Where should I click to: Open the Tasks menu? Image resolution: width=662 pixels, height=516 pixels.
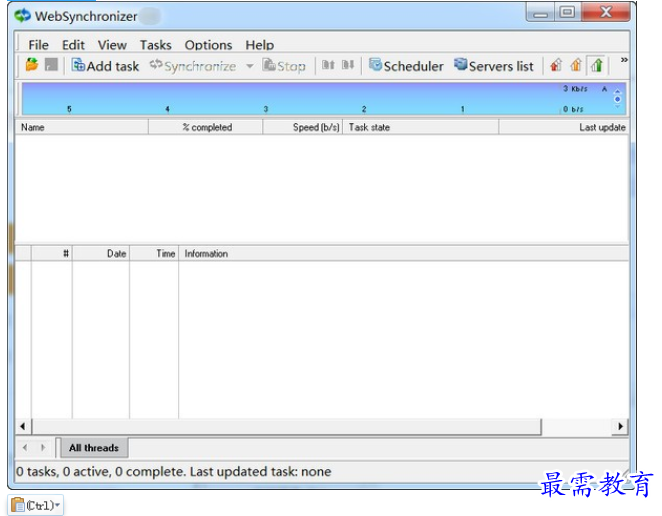pos(156,45)
